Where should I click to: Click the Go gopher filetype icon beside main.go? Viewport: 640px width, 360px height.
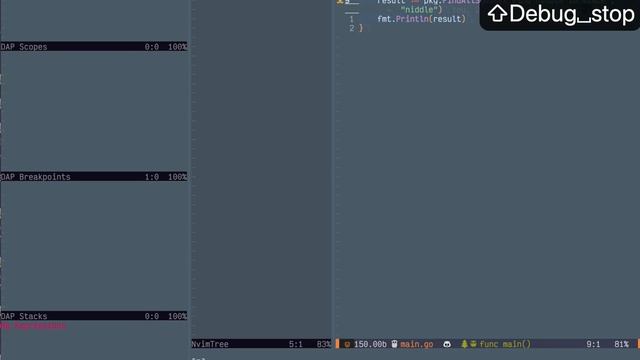(394, 344)
